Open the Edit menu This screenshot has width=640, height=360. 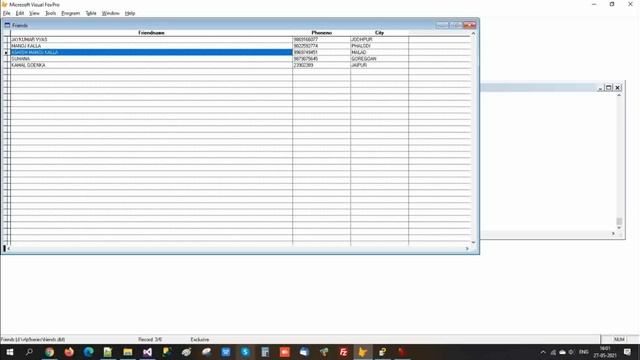(x=20, y=13)
